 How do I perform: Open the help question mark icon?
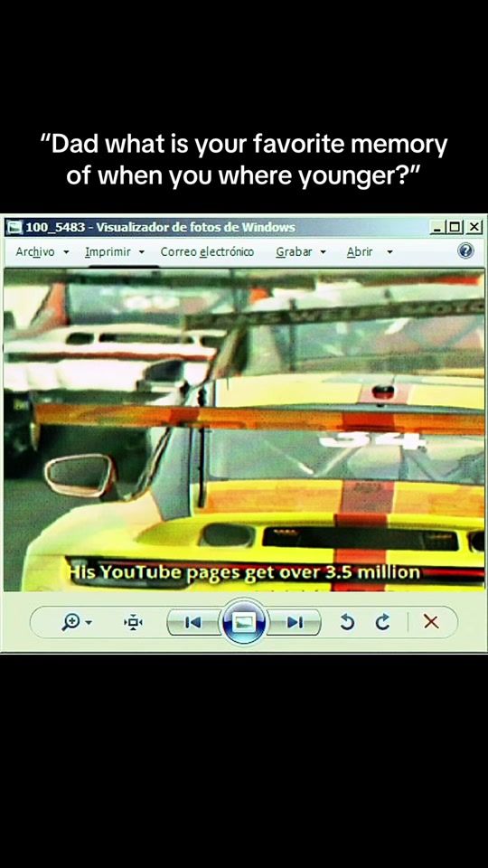tap(466, 250)
